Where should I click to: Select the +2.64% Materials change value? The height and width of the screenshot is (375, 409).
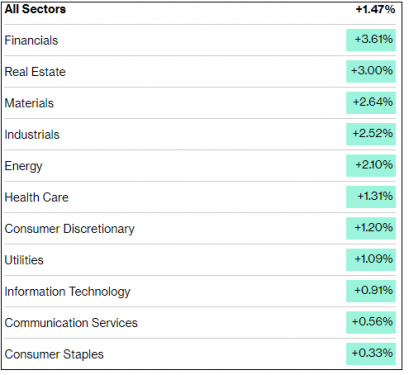pyautogui.click(x=371, y=103)
